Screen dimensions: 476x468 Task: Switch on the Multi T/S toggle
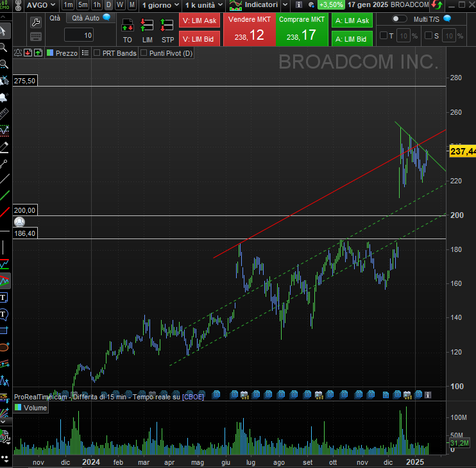click(400, 19)
